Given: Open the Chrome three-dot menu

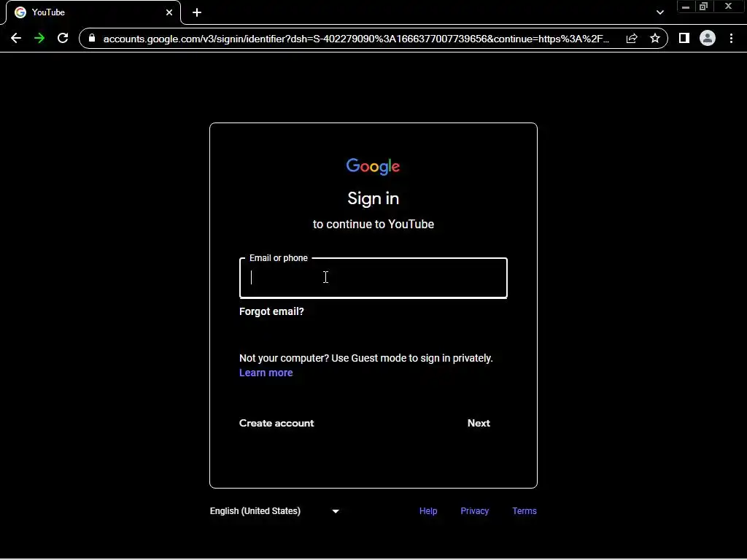Looking at the screenshot, I should [x=731, y=38].
